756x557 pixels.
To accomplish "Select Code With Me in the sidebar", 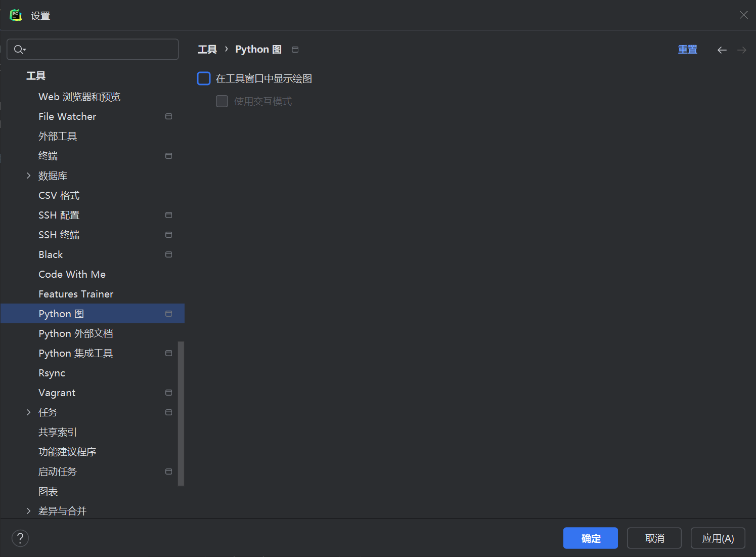I will pyautogui.click(x=72, y=274).
